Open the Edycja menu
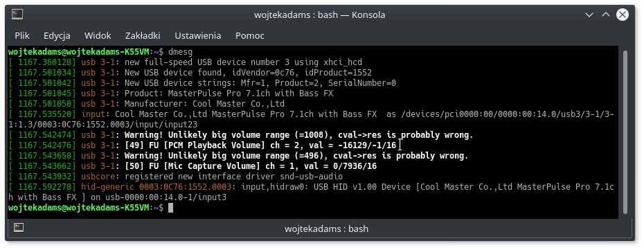This screenshot has height=250, width=644. [x=57, y=36]
